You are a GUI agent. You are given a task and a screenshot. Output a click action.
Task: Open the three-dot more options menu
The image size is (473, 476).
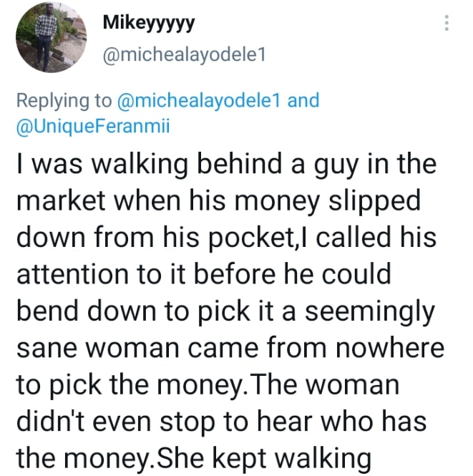click(447, 24)
